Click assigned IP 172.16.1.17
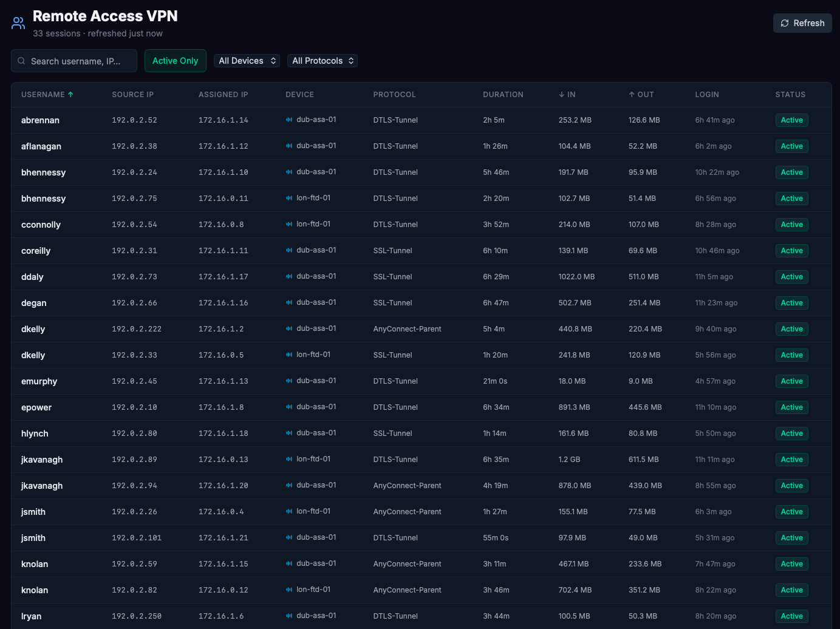 (x=224, y=277)
